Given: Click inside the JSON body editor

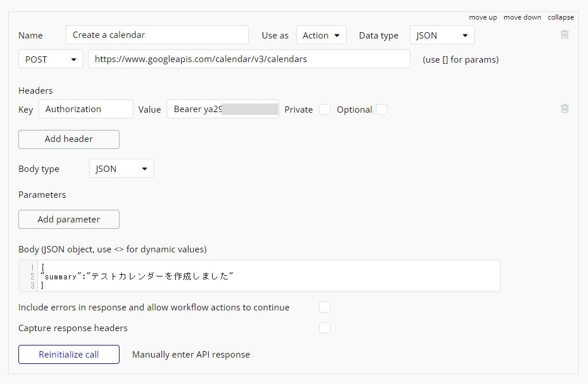Looking at the screenshot, I should tap(270, 276).
